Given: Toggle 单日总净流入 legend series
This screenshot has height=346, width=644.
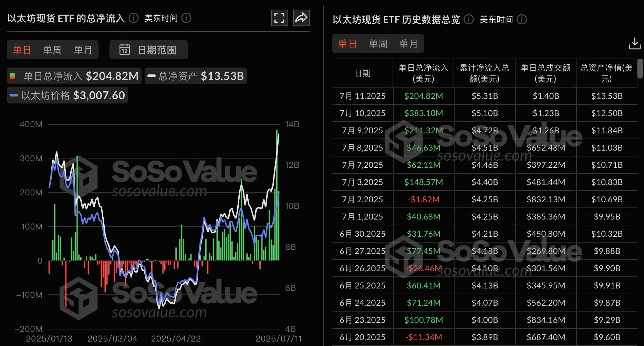Looking at the screenshot, I should pos(74,76).
